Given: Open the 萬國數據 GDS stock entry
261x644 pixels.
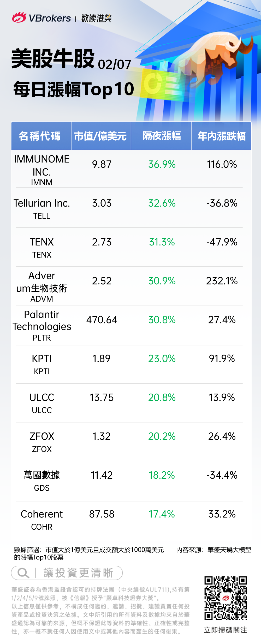Looking at the screenshot, I should (42, 480).
